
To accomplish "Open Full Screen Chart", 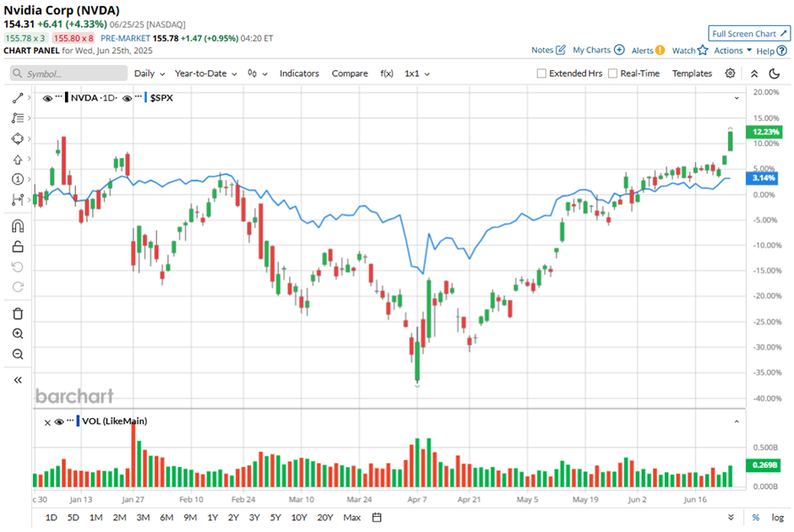I will 749,34.
